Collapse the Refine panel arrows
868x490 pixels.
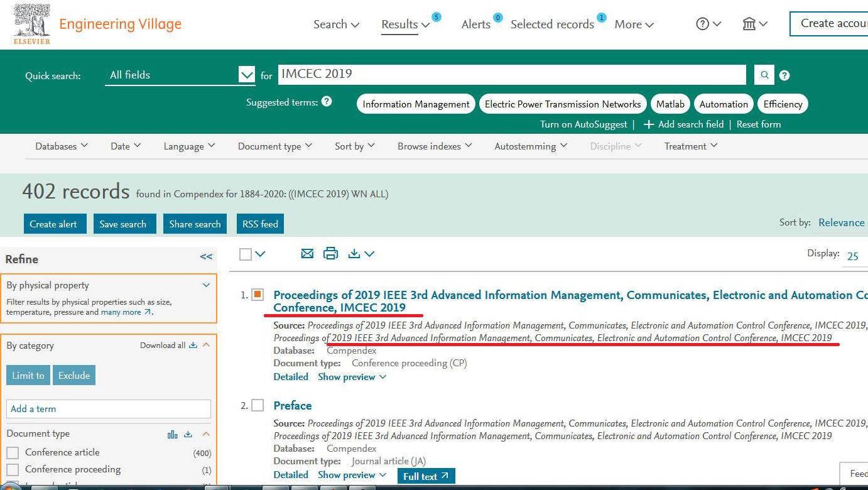click(206, 256)
